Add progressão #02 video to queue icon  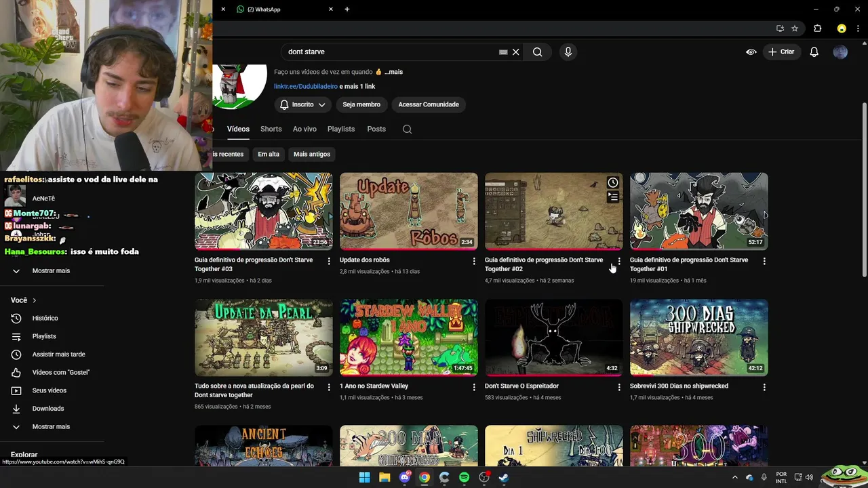click(613, 197)
